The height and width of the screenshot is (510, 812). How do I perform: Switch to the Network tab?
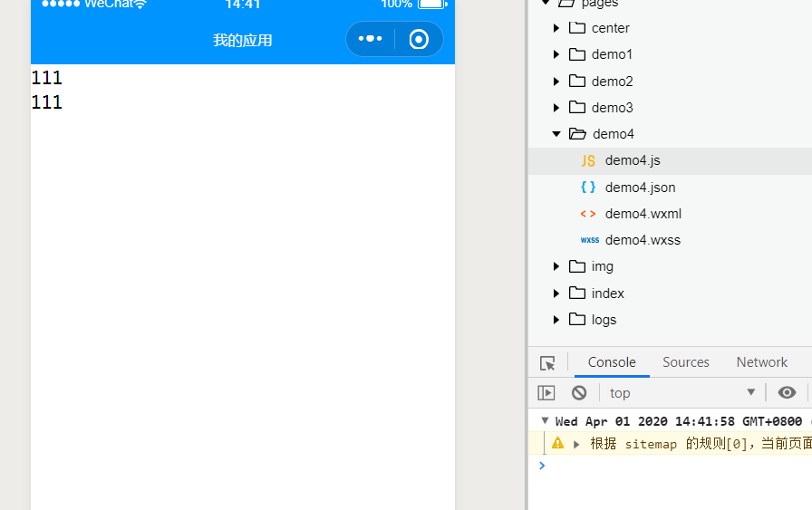pos(762,362)
